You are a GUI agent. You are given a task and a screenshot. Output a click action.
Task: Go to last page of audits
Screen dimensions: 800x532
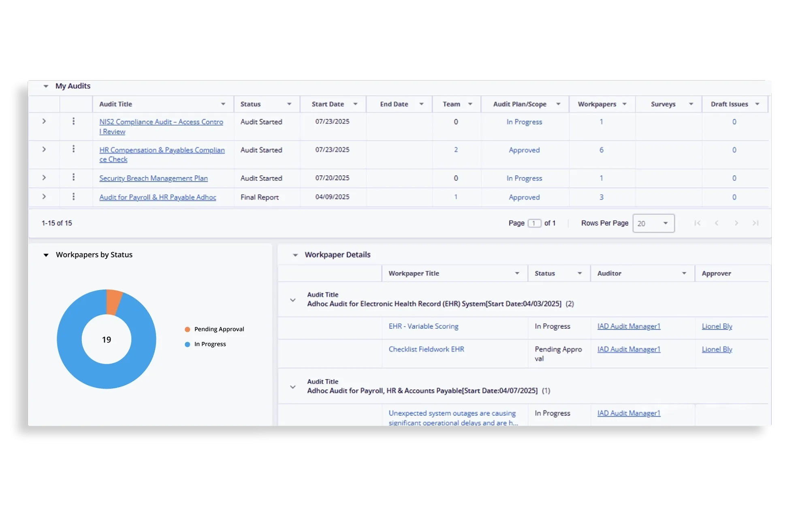tap(755, 223)
